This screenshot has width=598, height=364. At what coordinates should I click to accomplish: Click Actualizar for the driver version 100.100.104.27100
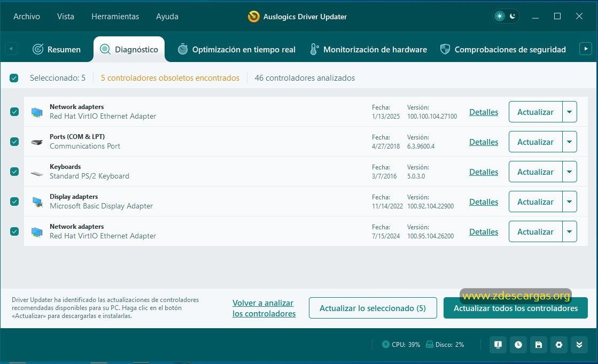(x=535, y=112)
